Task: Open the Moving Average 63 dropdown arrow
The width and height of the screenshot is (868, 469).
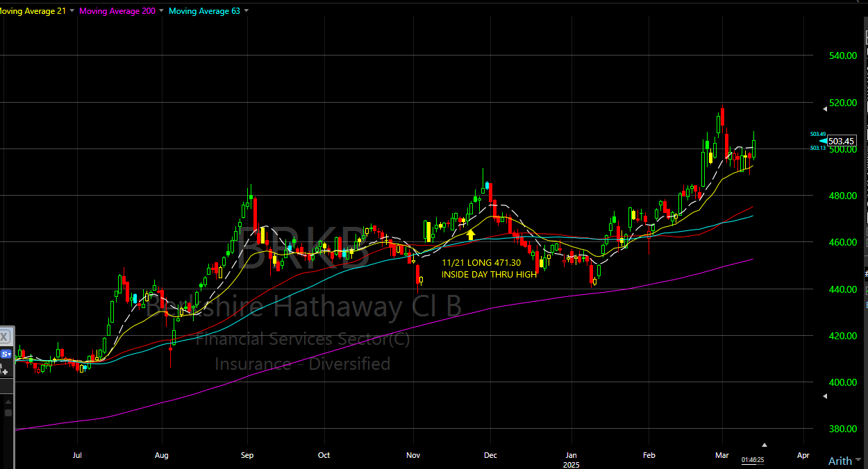Action: coord(247,11)
